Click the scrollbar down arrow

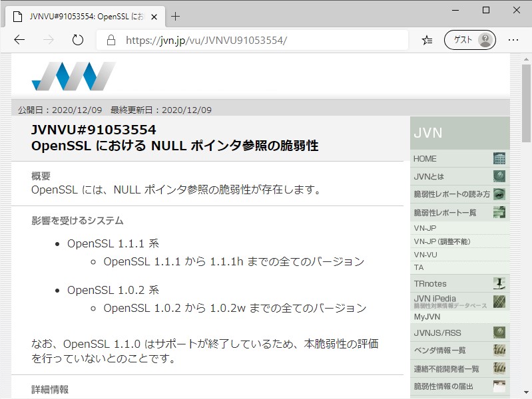[x=526, y=392]
